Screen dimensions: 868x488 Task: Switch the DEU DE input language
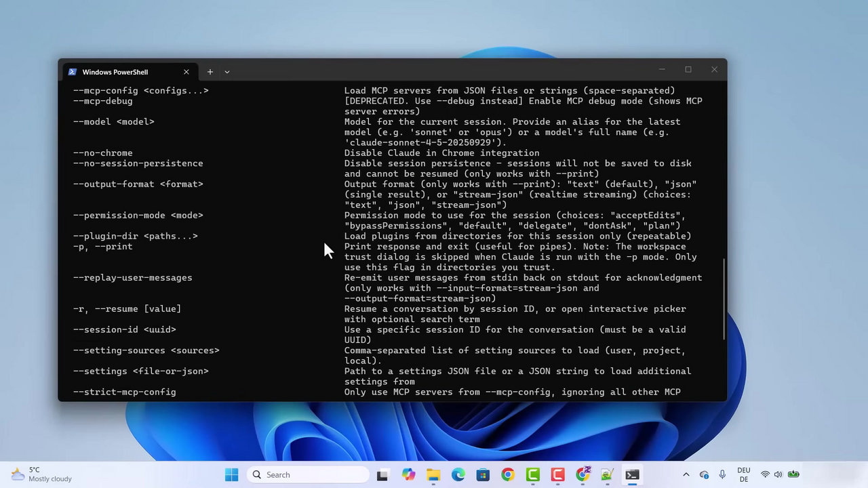(744, 474)
